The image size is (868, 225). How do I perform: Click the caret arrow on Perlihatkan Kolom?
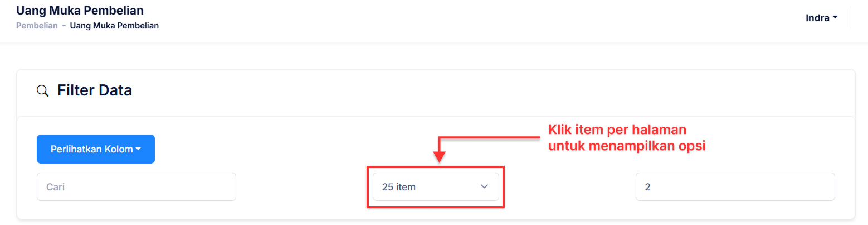coord(138,150)
